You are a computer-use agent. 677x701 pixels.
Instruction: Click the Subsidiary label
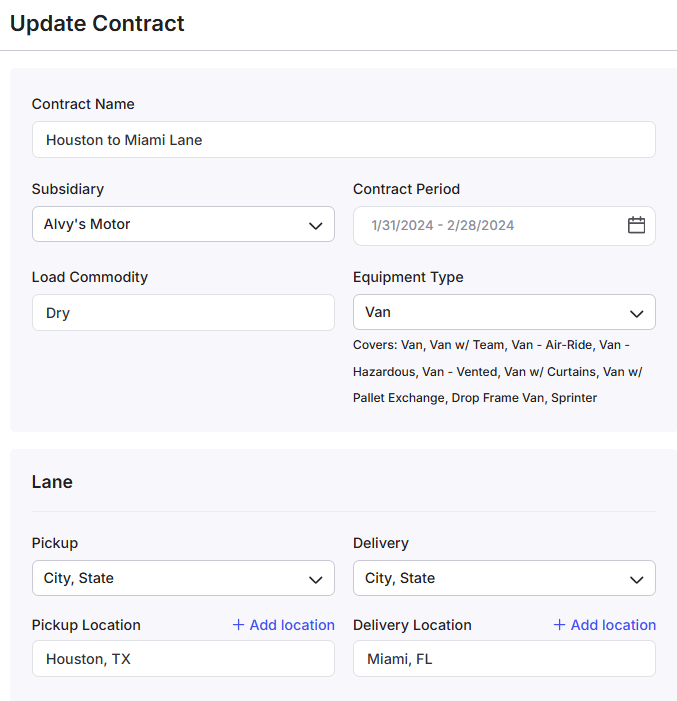point(68,189)
